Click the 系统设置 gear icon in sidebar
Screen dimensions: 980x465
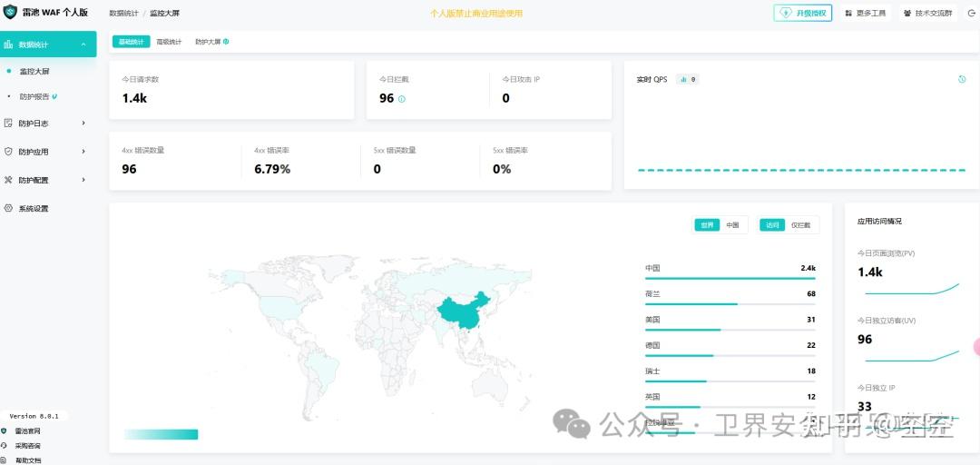pos(8,208)
